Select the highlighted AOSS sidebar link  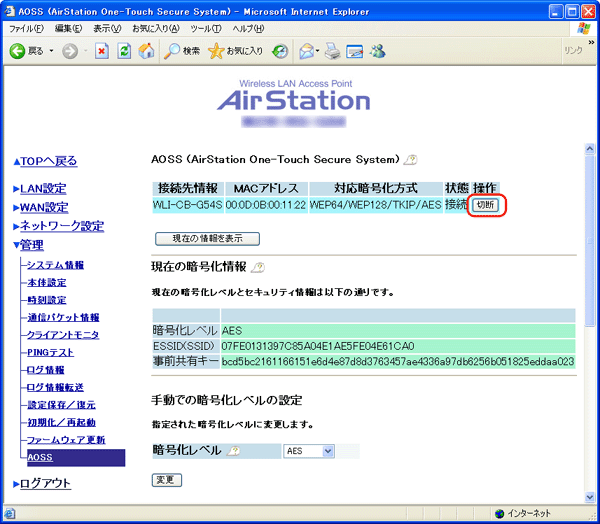pyautogui.click(x=40, y=457)
